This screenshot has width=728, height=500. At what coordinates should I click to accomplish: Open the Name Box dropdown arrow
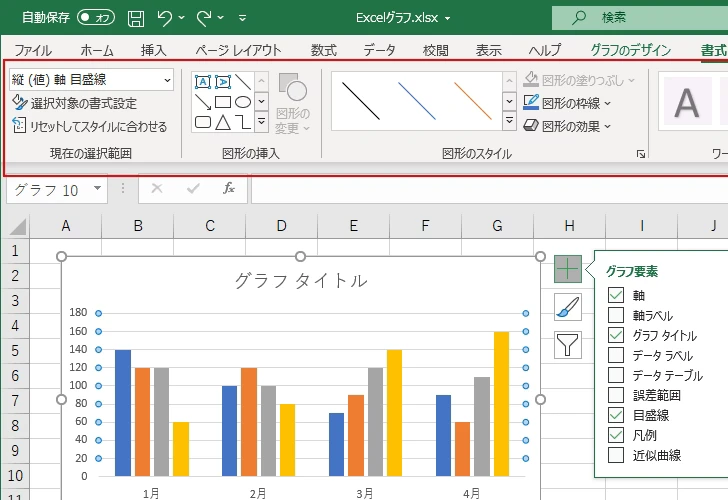pyautogui.click(x=97, y=188)
